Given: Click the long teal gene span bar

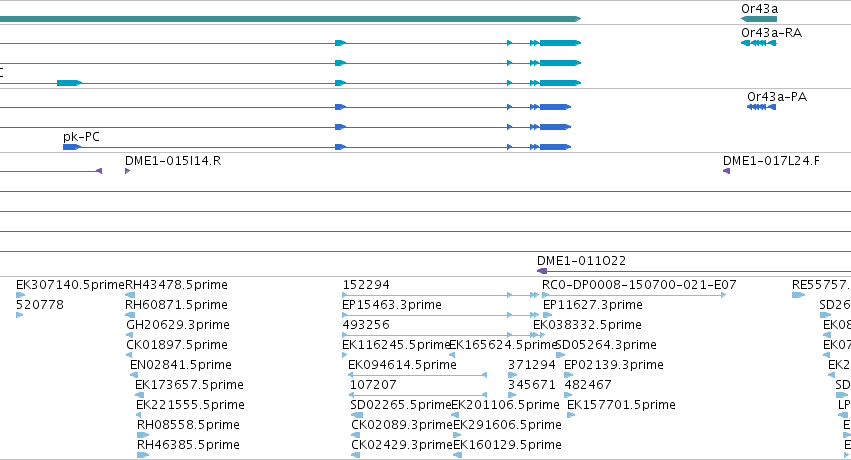Looking at the screenshot, I should [290, 19].
